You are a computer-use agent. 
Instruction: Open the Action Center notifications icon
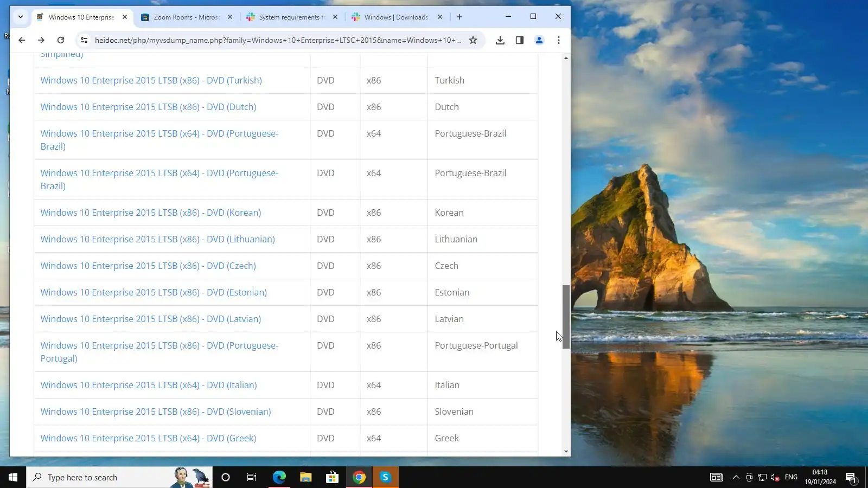pos(851,477)
